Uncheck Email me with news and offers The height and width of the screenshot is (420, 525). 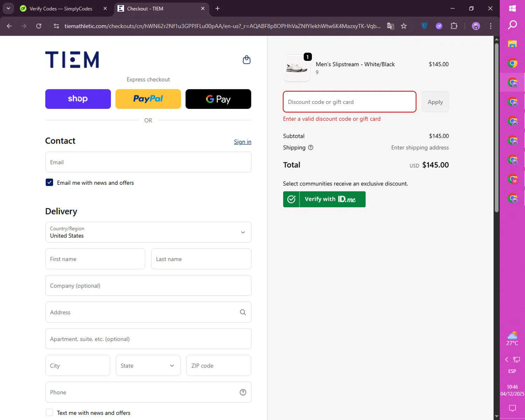click(x=49, y=182)
